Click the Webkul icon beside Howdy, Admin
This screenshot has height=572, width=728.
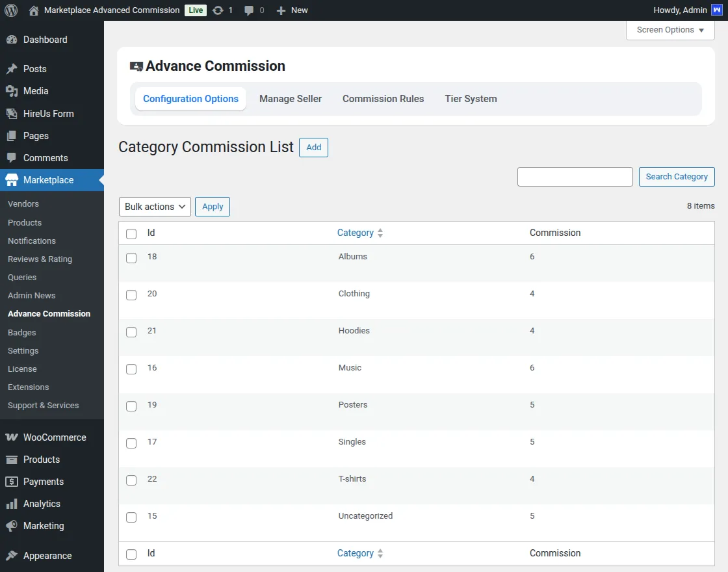point(716,10)
